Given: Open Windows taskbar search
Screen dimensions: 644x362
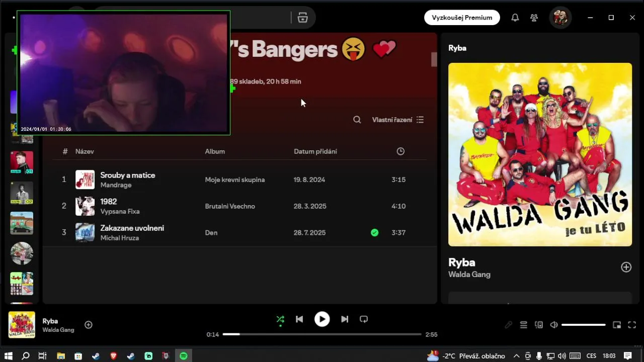Looking at the screenshot, I should click(x=26, y=356).
